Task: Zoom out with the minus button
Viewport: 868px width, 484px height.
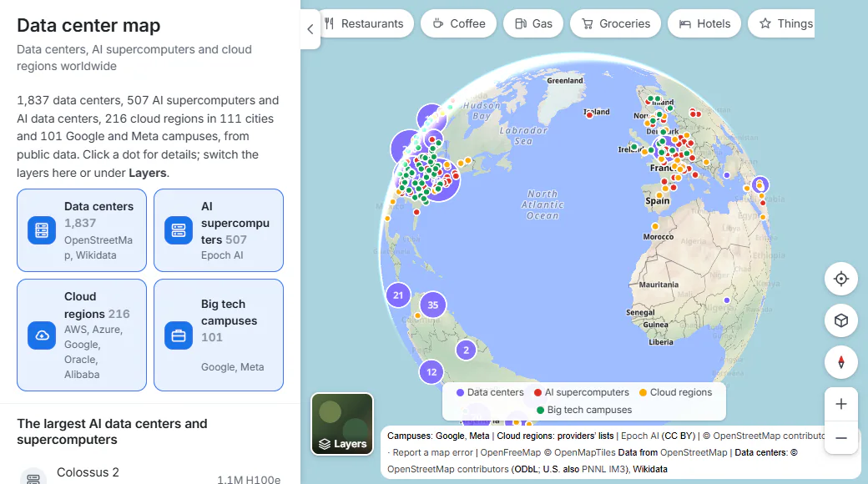Action: (841, 438)
